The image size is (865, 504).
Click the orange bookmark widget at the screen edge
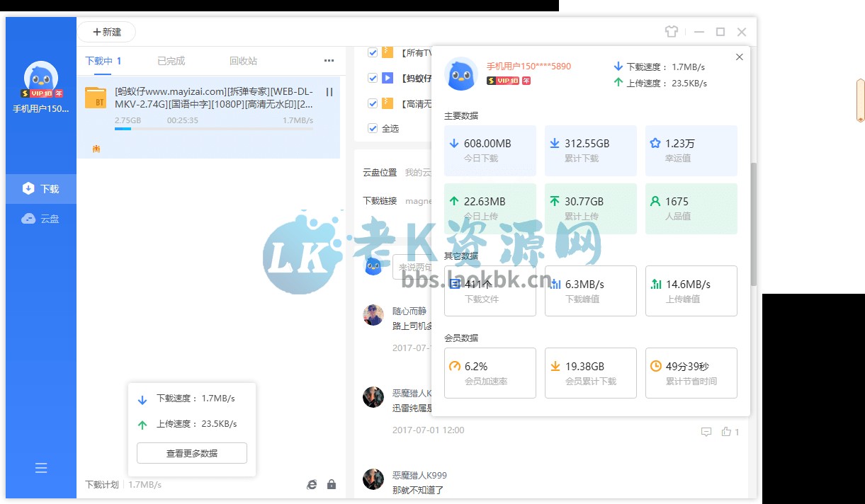860,101
